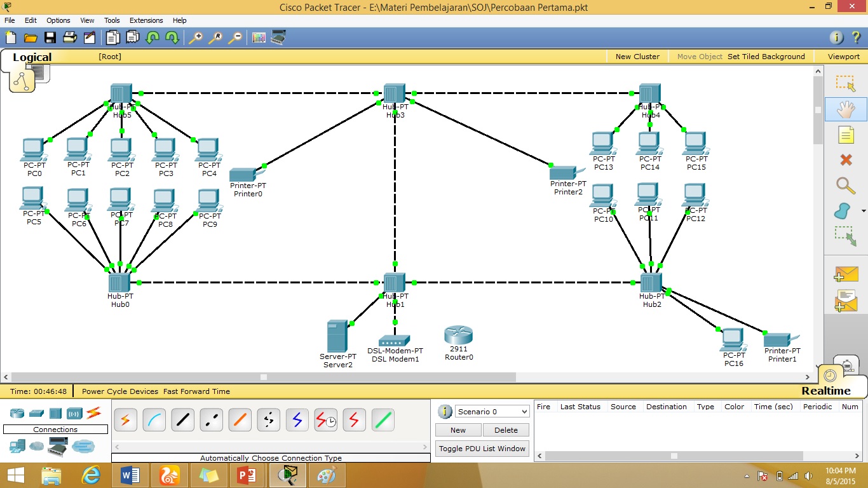Open the Scenario 0 dropdown
Viewport: 868px width, 488px height.
click(x=491, y=411)
